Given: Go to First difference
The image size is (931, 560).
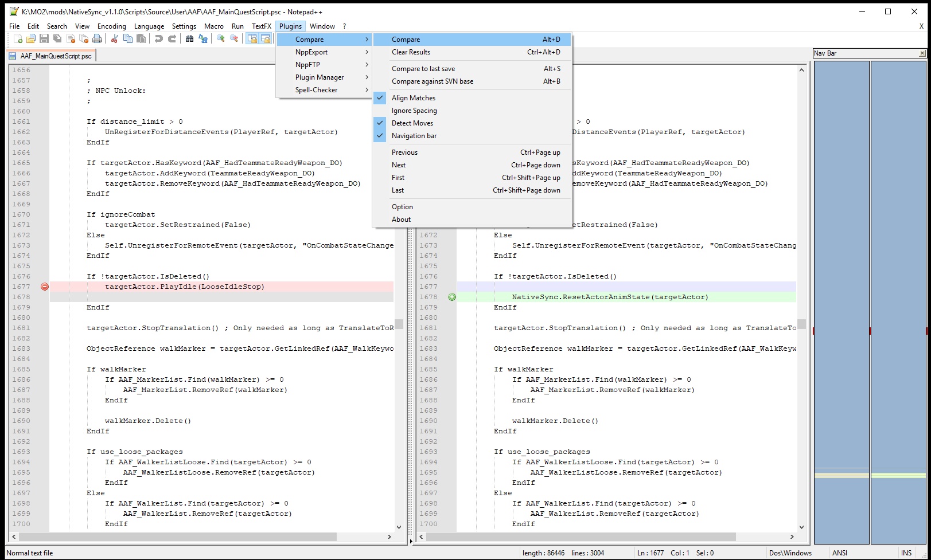Looking at the screenshot, I should pyautogui.click(x=472, y=178).
